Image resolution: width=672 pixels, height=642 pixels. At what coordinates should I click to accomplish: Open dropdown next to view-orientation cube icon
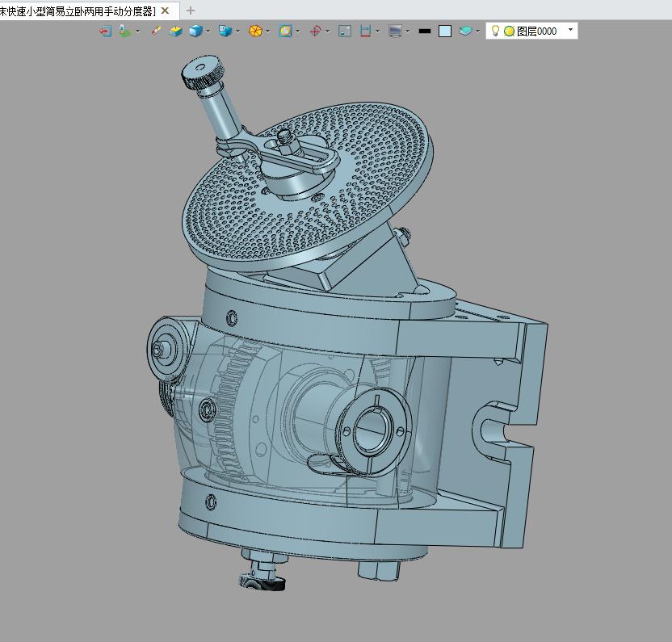237,31
